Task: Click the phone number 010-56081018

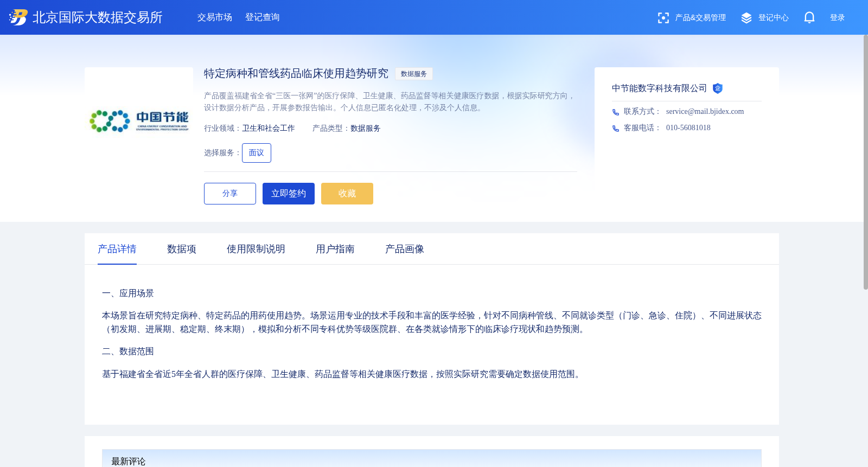Action: pos(688,128)
